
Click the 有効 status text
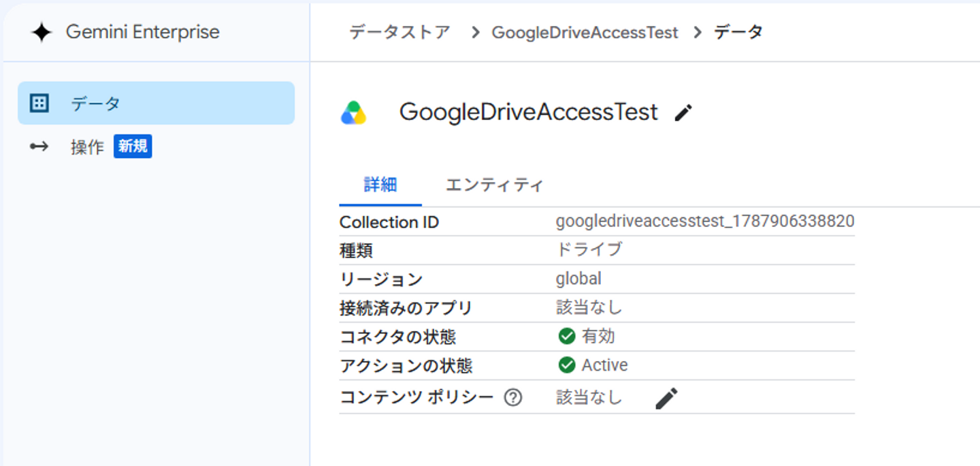point(598,336)
